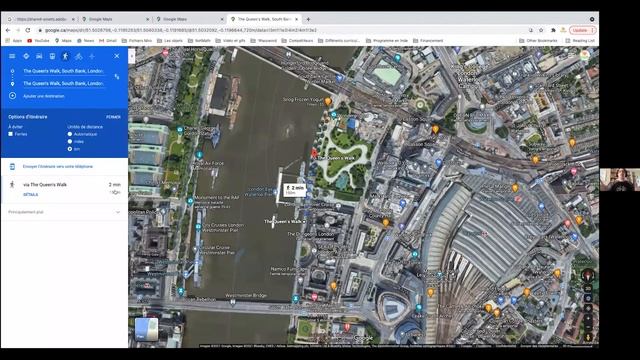This screenshot has height=360, width=640.
Task: Edit the destination field
Action: 63,83
